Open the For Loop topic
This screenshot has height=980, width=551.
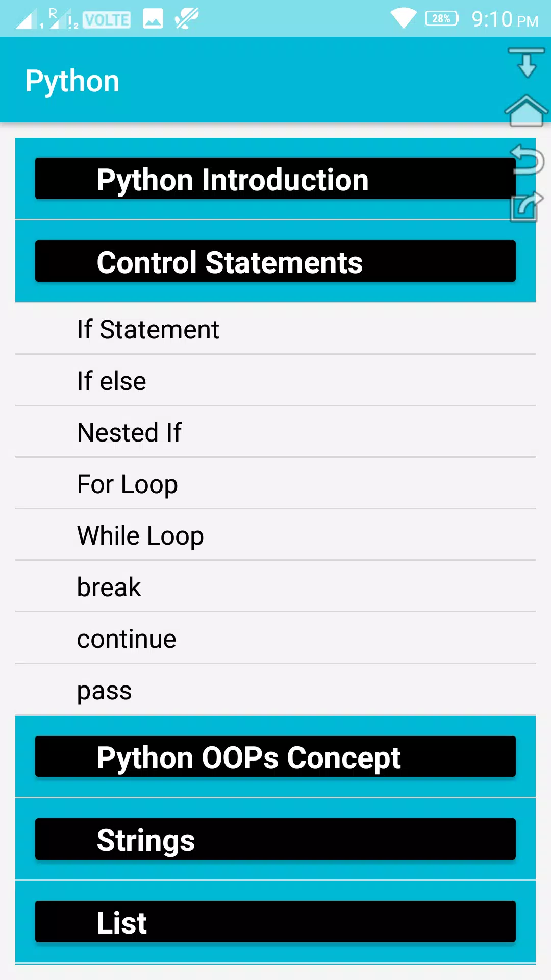pos(275,484)
